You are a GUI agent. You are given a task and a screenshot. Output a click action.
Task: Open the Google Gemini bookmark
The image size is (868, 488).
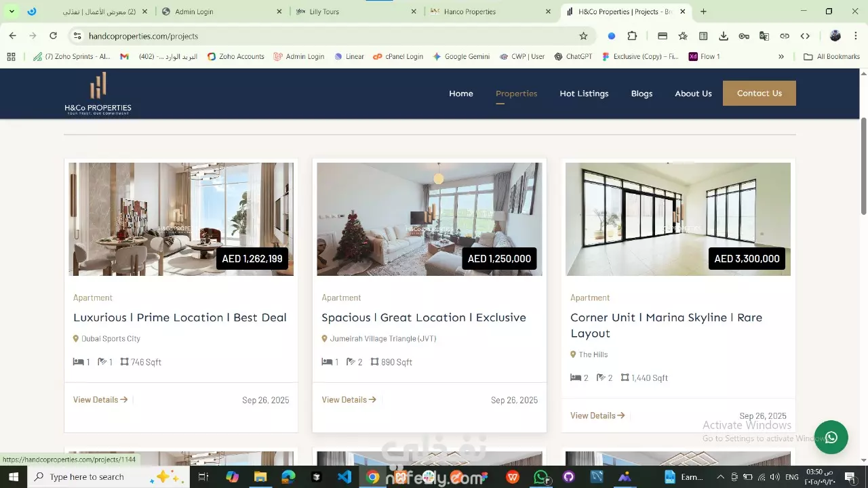tap(461, 56)
